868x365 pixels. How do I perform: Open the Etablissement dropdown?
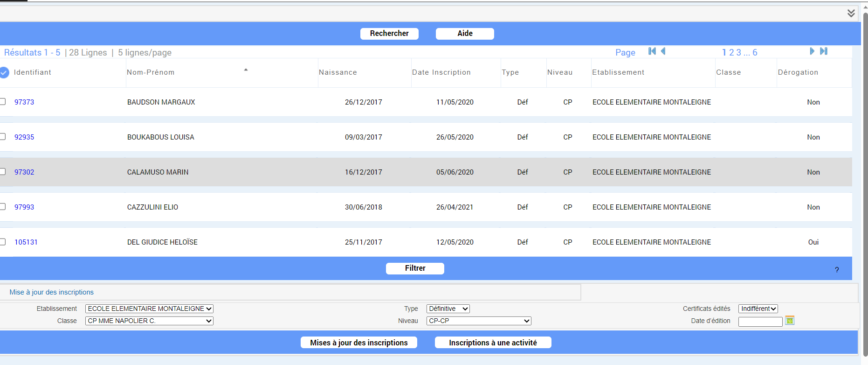(149, 309)
